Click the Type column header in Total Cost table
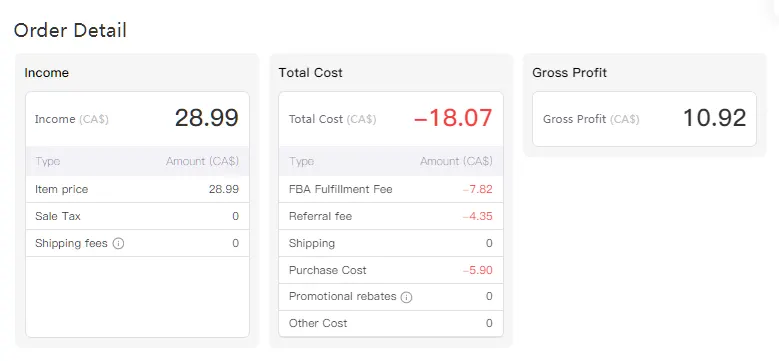Image resolution: width=779 pixels, height=361 pixels. 301,161
